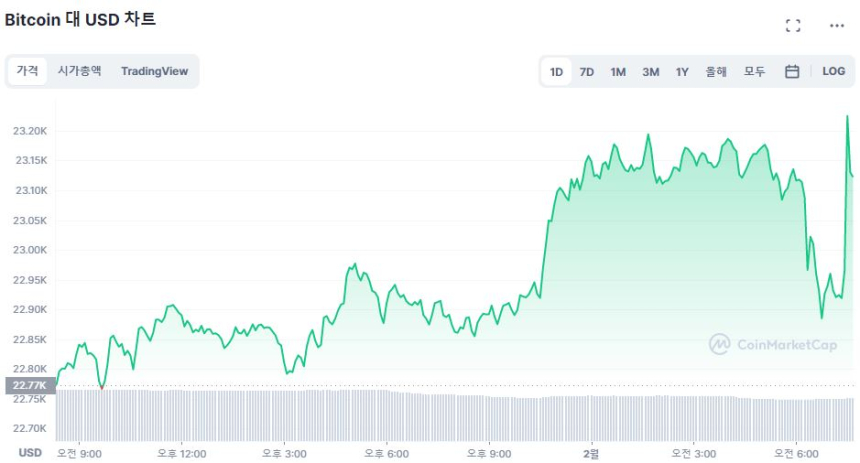This screenshot has height=463, width=860.
Task: Toggle LOG scale on the chart
Action: [x=834, y=72]
